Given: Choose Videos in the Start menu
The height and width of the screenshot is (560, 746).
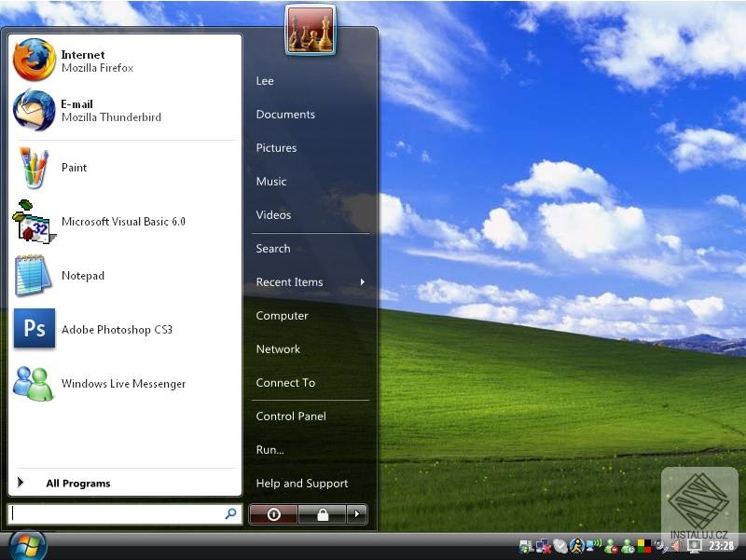Looking at the screenshot, I should coord(273,215).
